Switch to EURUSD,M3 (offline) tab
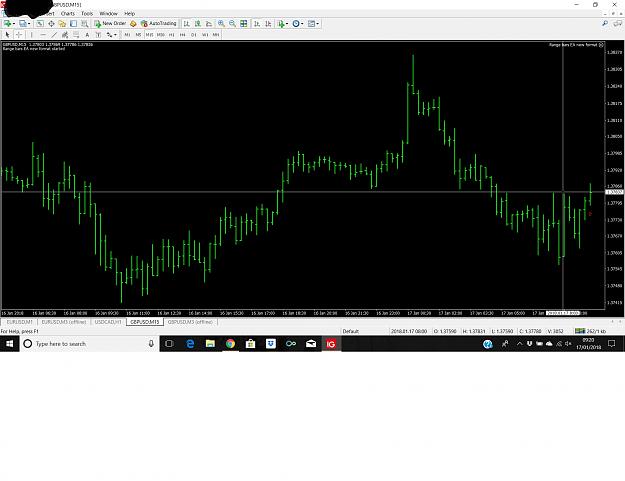 (x=64, y=322)
